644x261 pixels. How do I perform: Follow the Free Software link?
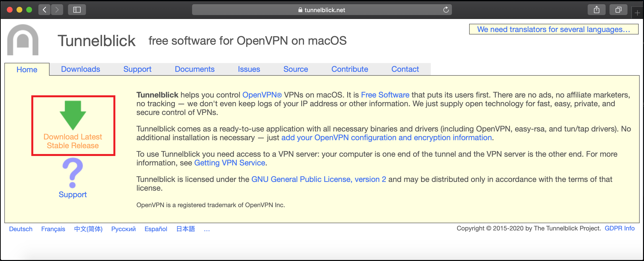tap(385, 95)
